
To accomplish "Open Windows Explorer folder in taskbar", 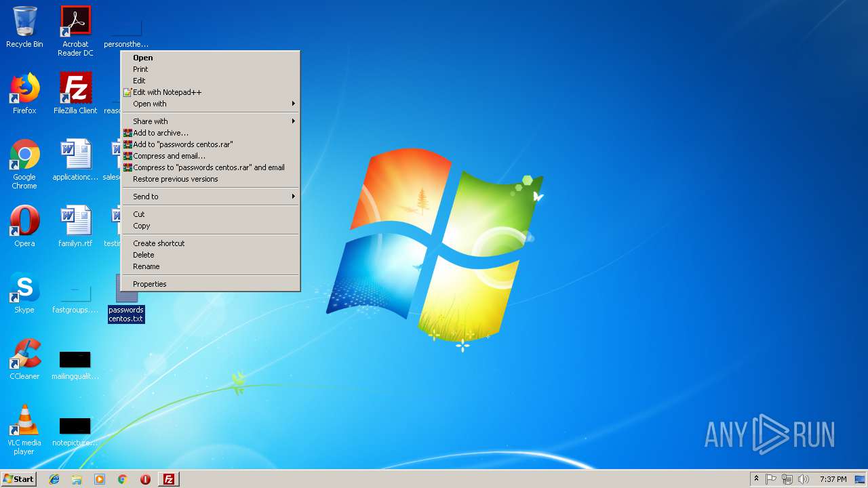I will (x=77, y=479).
